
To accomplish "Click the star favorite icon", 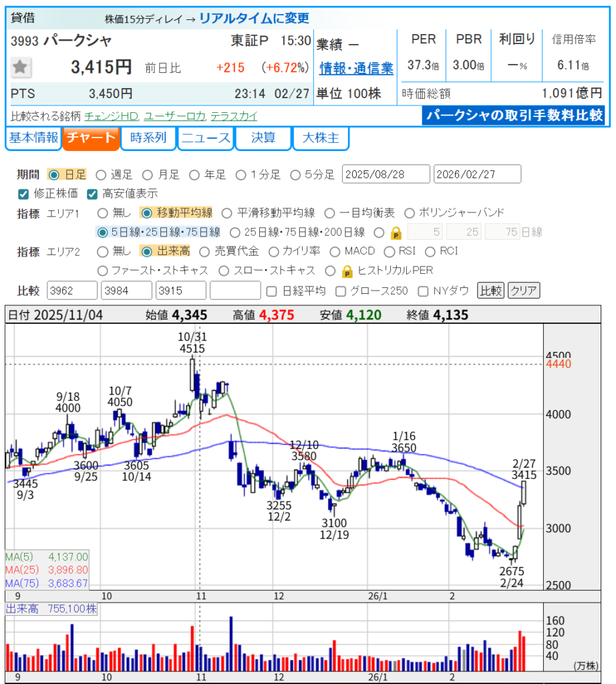I will (21, 67).
